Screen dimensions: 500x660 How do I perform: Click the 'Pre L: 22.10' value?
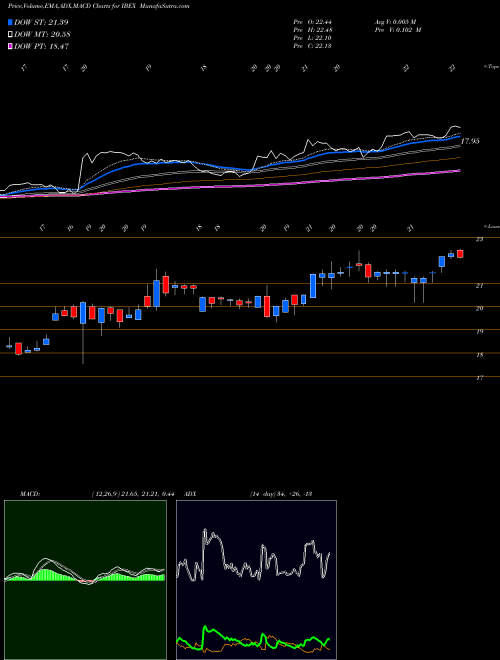(x=312, y=38)
